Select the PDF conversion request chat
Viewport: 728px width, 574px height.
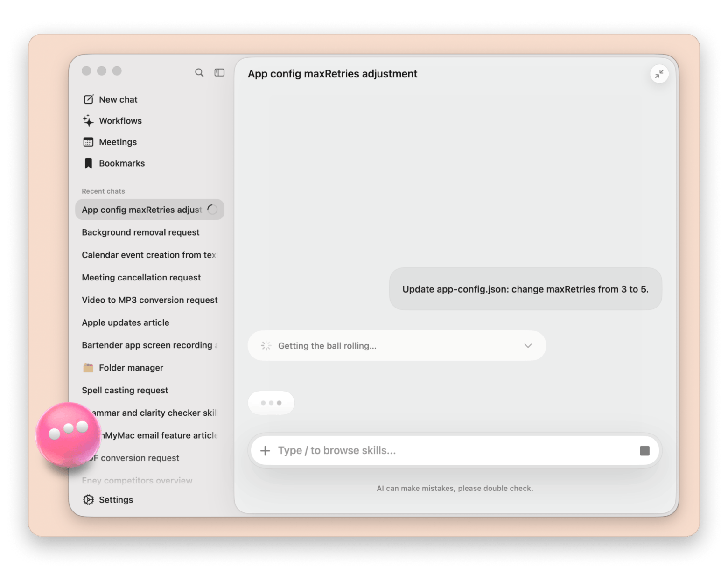point(149,458)
